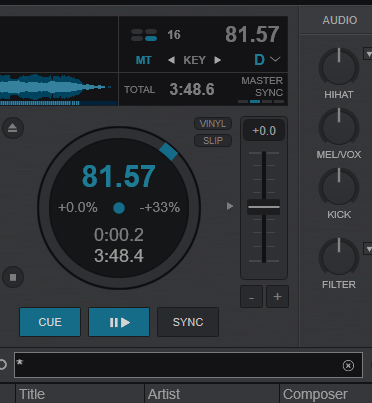Click the SYNC button
372x403 pixels.
click(188, 322)
